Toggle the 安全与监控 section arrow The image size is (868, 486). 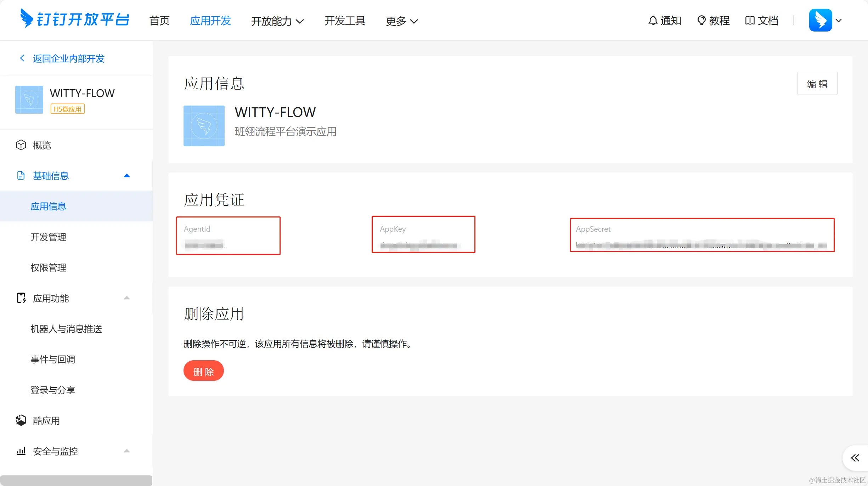pos(126,451)
